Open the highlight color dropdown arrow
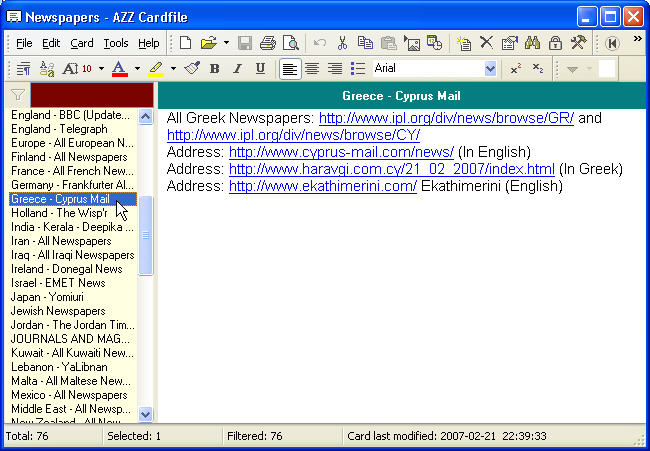Viewport: 650px width, 451px height. click(173, 69)
